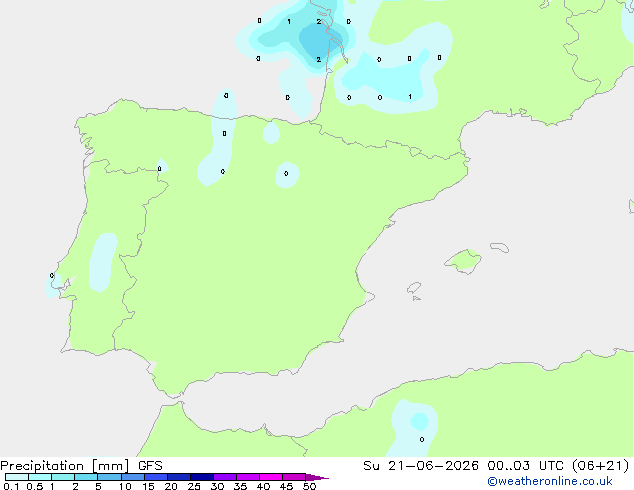Click the Ibiza island outline
The height and width of the screenshot is (490, 634).
point(414,288)
